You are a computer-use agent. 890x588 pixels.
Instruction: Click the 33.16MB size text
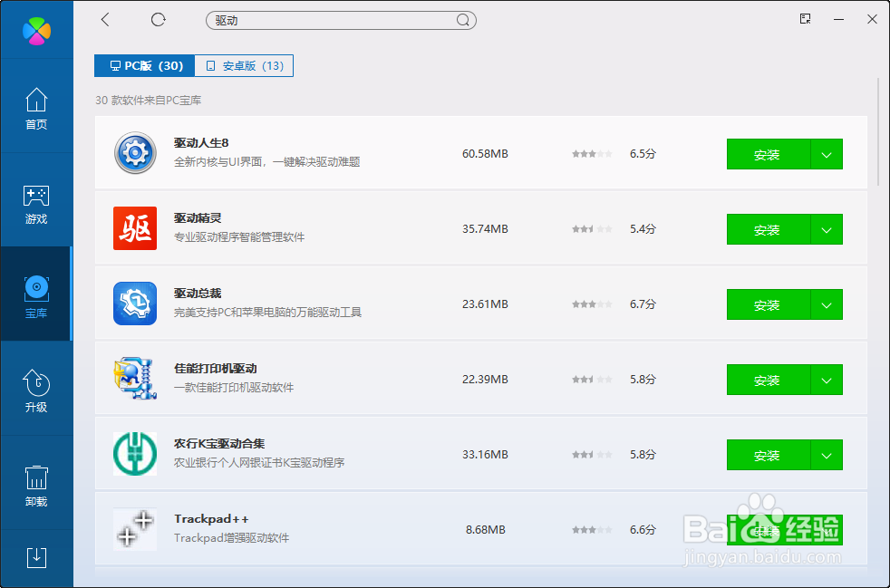(x=485, y=455)
